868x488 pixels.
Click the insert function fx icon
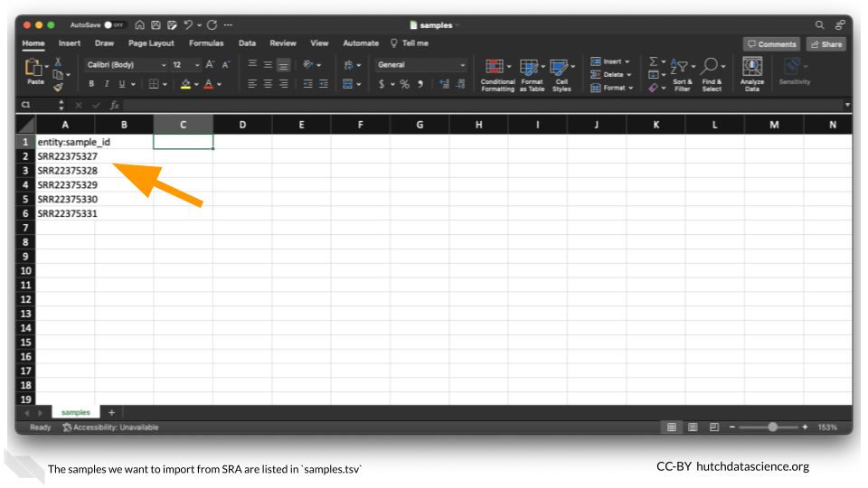click(115, 105)
